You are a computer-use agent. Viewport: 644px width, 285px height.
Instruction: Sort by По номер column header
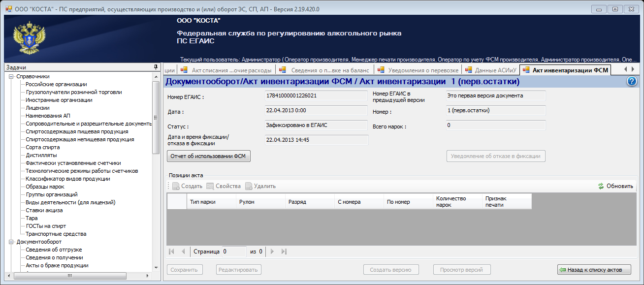408,202
